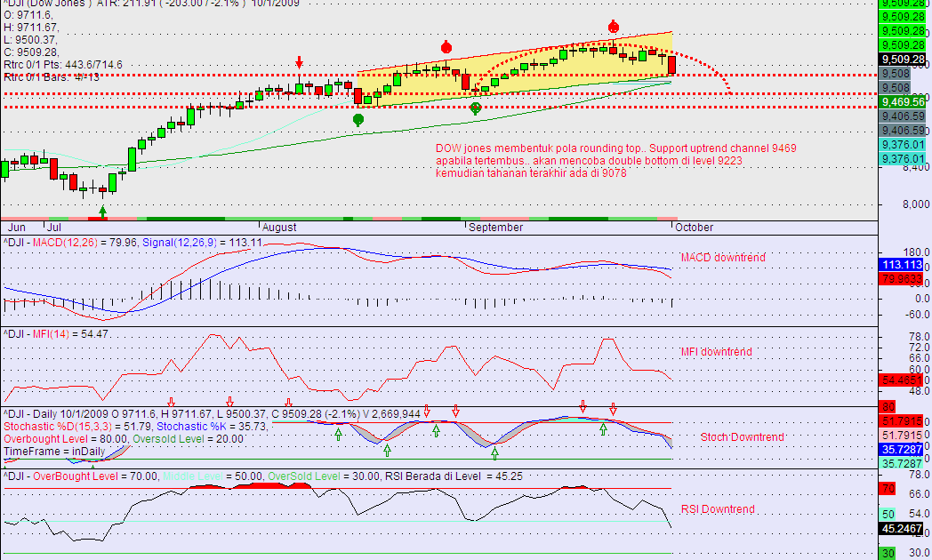Click the 'Jul' label on date axis
Viewport: 932px width, 560px height.
point(53,228)
